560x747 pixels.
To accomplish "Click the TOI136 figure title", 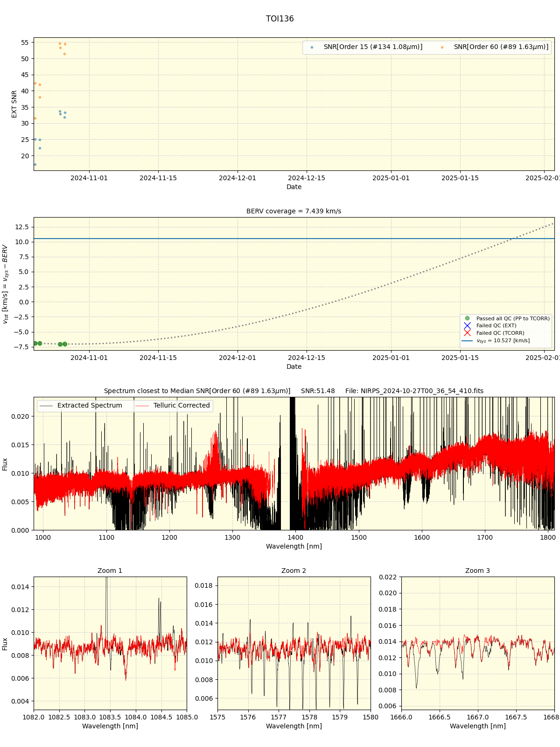I will (280, 19).
